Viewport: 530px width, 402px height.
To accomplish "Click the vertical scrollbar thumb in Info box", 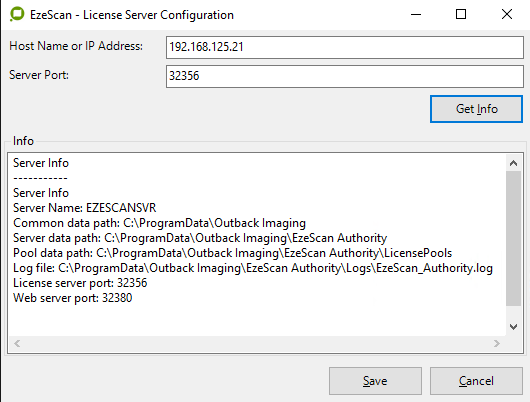I will 513,238.
